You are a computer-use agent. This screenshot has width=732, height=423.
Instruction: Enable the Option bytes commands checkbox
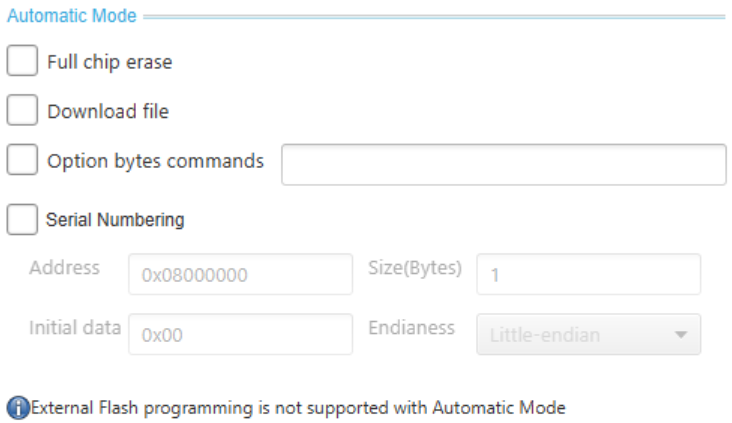click(22, 159)
